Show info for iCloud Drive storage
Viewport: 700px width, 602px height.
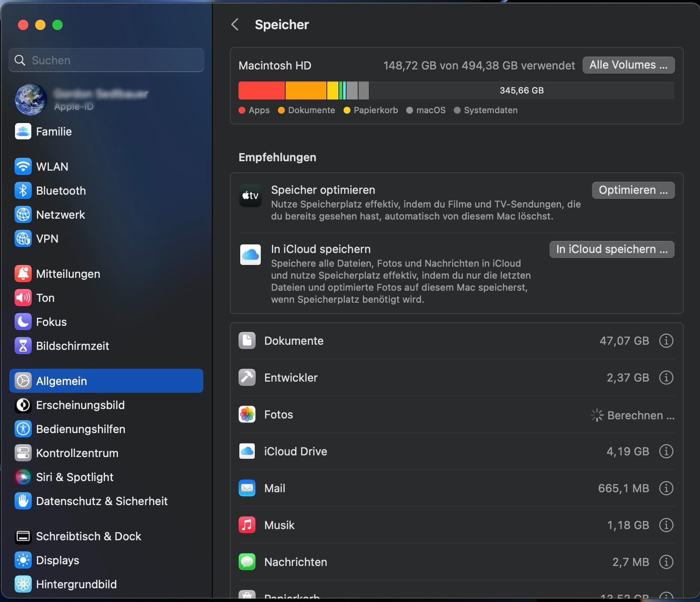click(x=666, y=451)
